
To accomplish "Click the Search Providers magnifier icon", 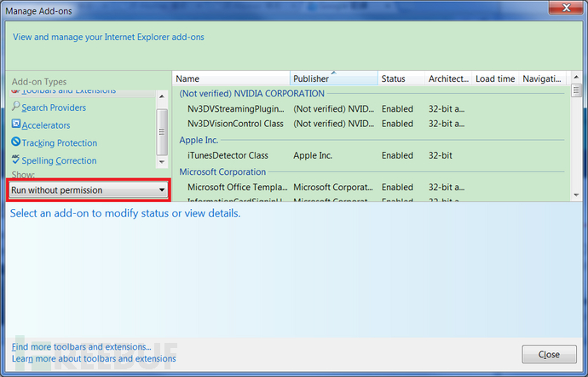I will click(15, 107).
